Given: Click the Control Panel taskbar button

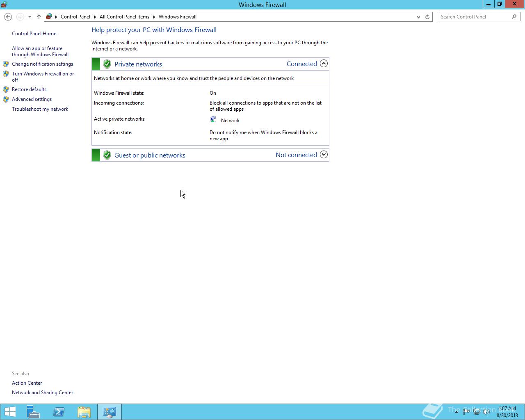Looking at the screenshot, I should point(110,412).
